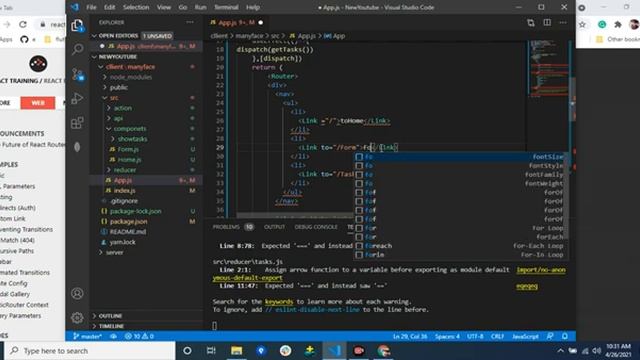The image size is (640, 360).
Task: Click the keywords link in terminal
Action: point(279,302)
